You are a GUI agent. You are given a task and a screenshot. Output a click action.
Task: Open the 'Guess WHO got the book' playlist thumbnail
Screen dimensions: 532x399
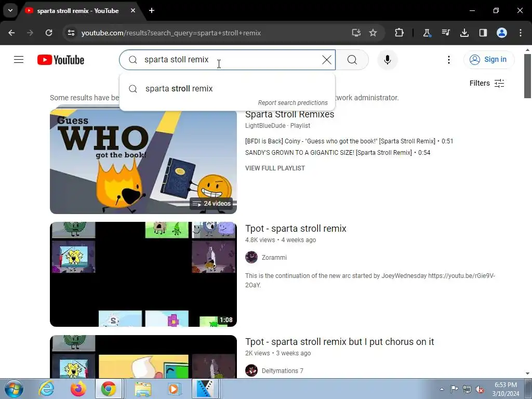(x=143, y=161)
